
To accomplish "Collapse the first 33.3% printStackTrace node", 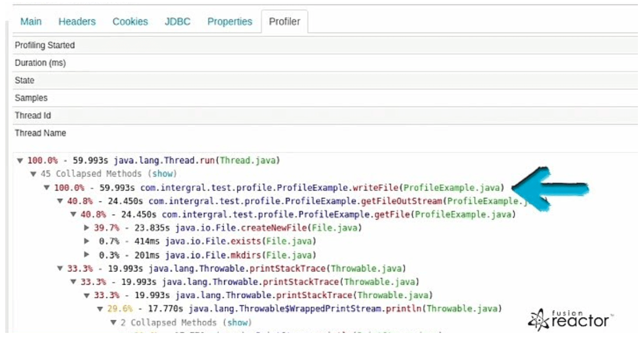I will click(x=60, y=268).
